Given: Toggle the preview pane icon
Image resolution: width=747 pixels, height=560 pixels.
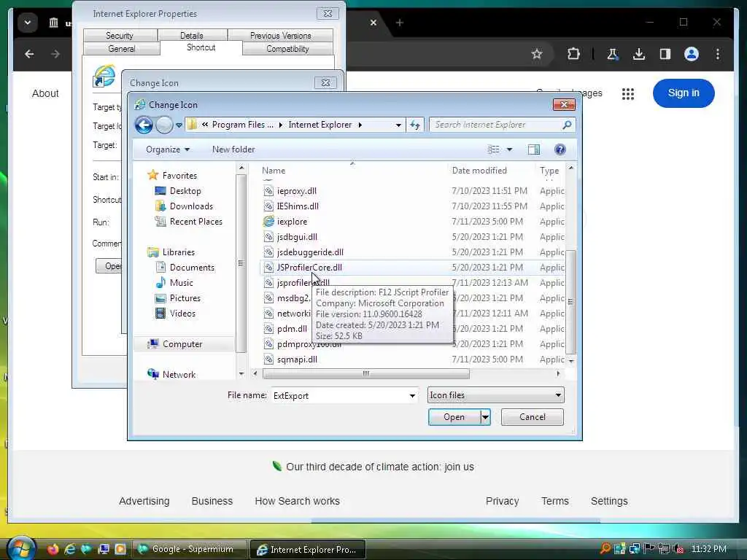Looking at the screenshot, I should (533, 149).
